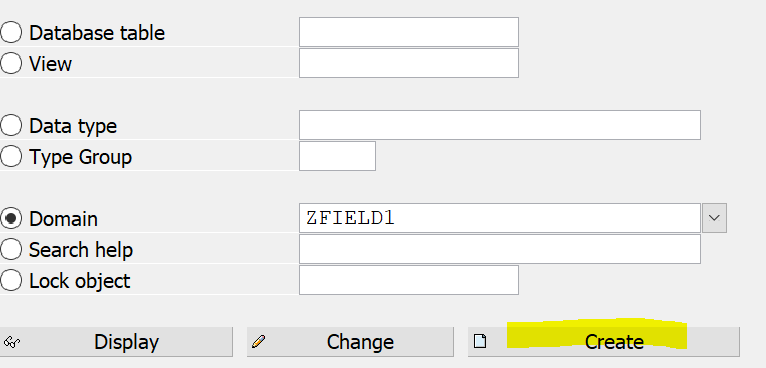Focus the Database table input field
The image size is (766, 368).
coord(408,32)
